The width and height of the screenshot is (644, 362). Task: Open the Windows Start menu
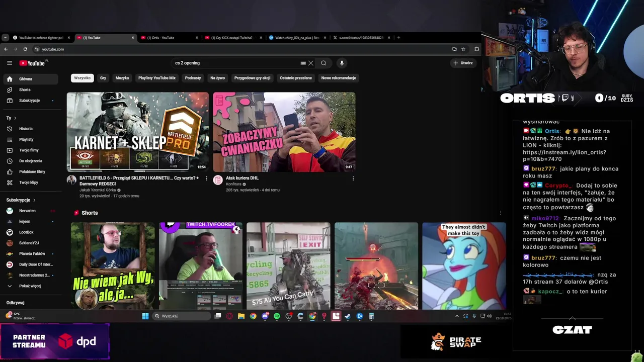click(x=145, y=316)
